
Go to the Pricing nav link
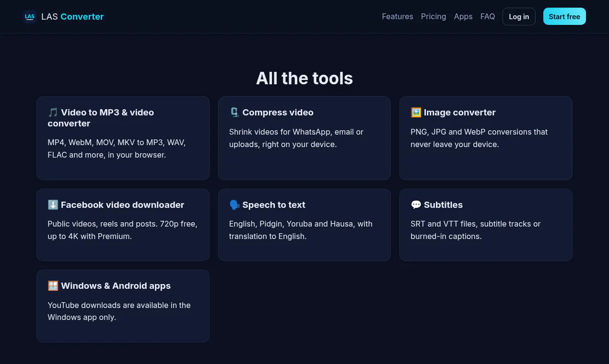[x=433, y=17]
